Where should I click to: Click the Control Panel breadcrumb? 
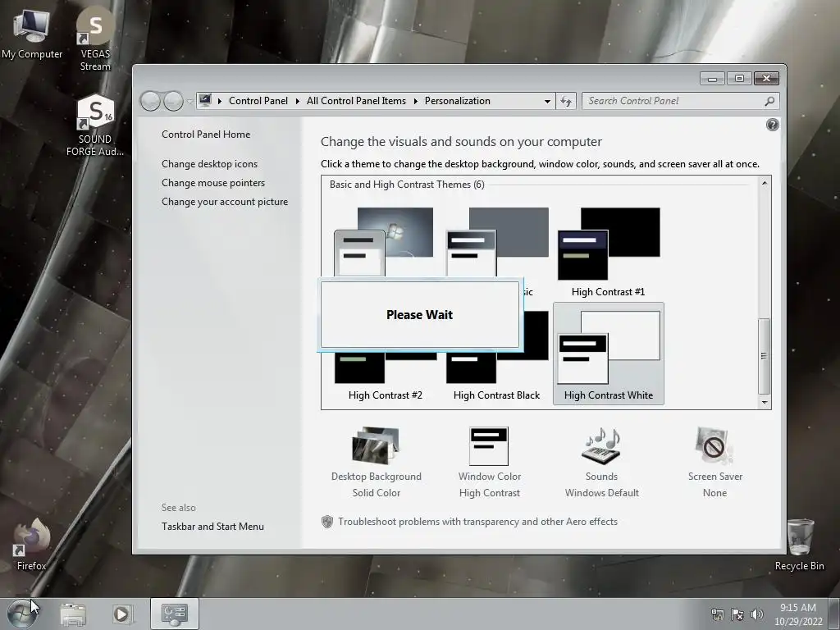click(258, 101)
